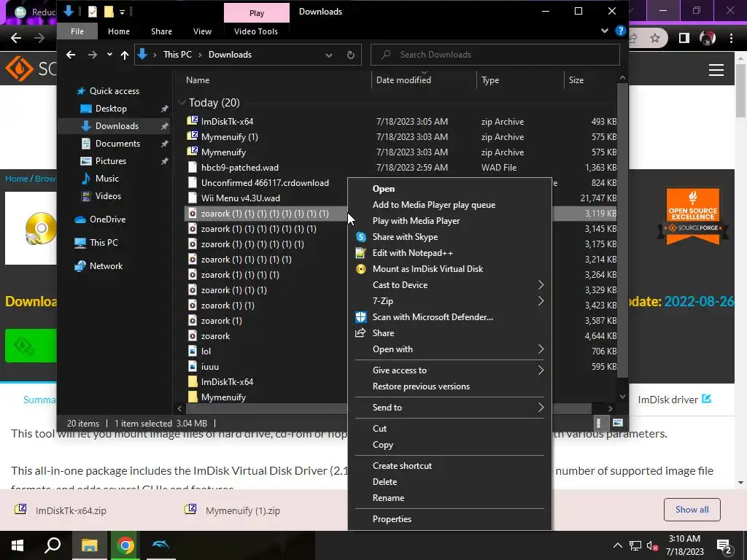Click the Chrome taskbar icon
The width and height of the screenshot is (747, 560).
click(125, 545)
